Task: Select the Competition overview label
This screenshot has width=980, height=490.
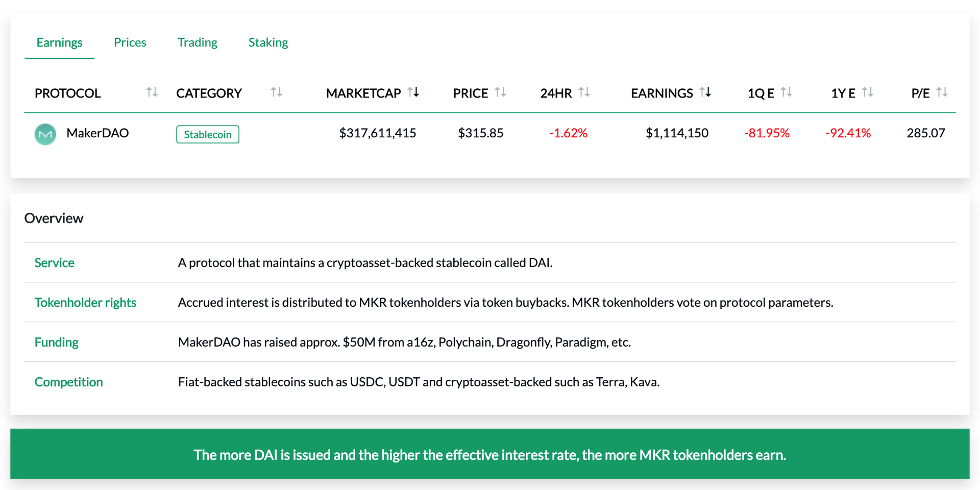Action: click(68, 382)
